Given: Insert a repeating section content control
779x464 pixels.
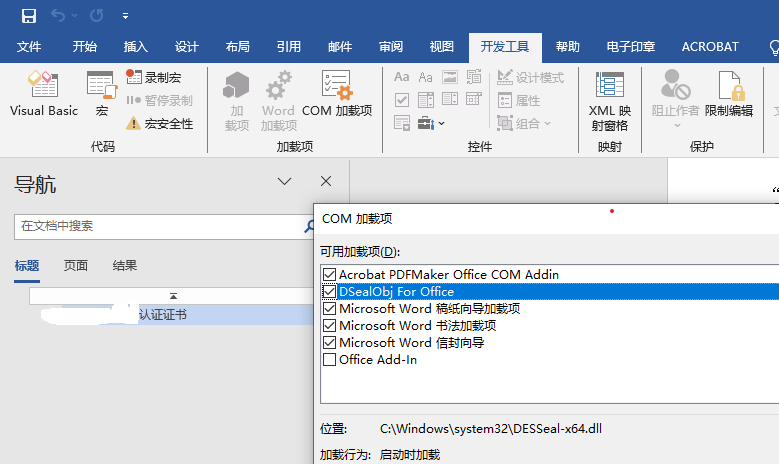Looking at the screenshot, I should click(401, 123).
